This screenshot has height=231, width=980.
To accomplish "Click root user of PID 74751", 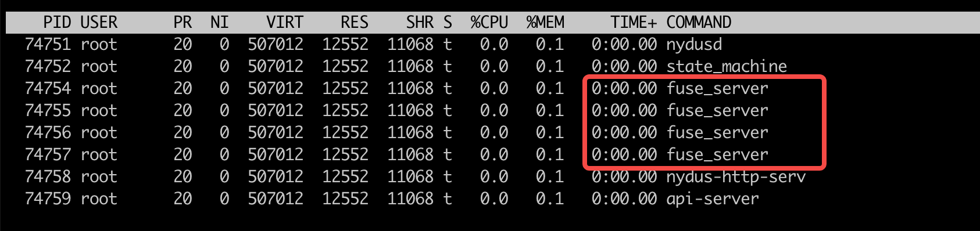I will pyautogui.click(x=99, y=44).
